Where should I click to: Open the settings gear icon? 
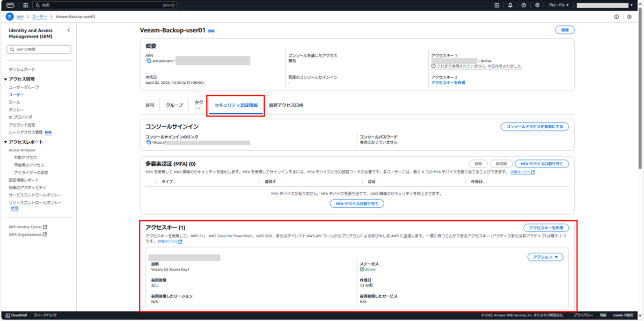[537, 5]
